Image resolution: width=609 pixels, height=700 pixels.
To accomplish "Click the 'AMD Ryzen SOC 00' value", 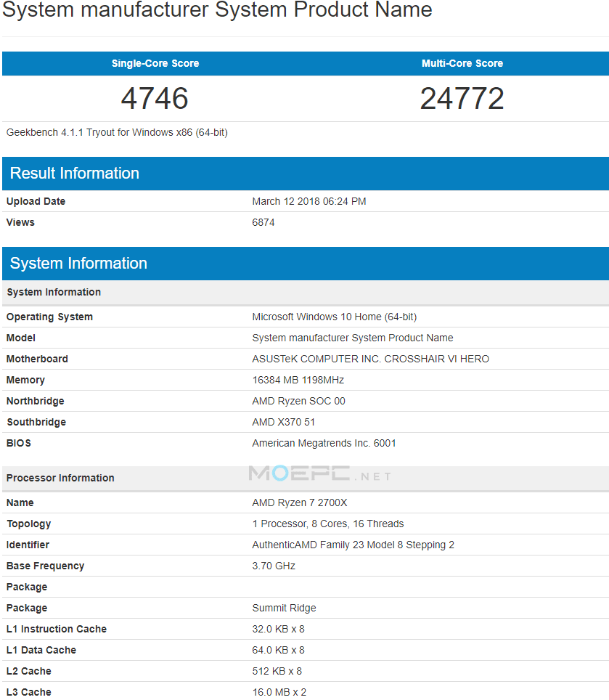I will 298,401.
